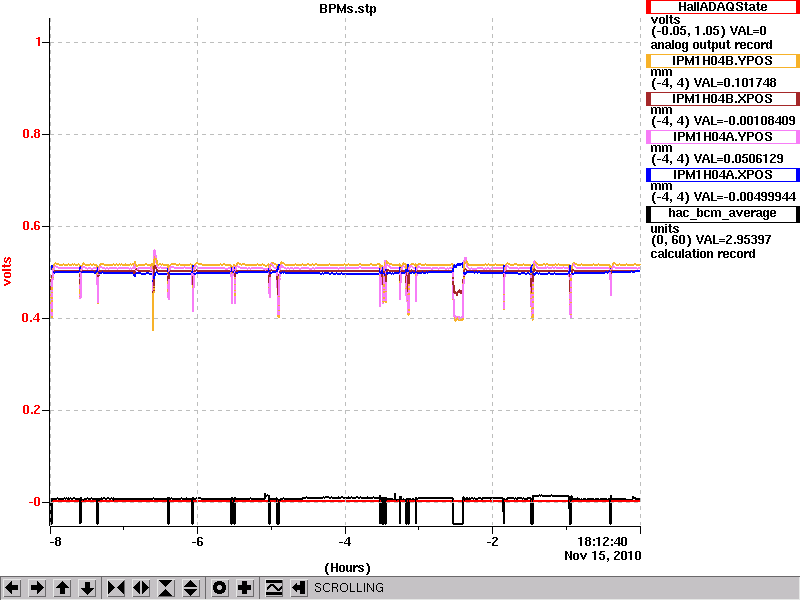The image size is (800, 600).
Task: Click the y-axis tick label 0.2
Action: (x=32, y=410)
